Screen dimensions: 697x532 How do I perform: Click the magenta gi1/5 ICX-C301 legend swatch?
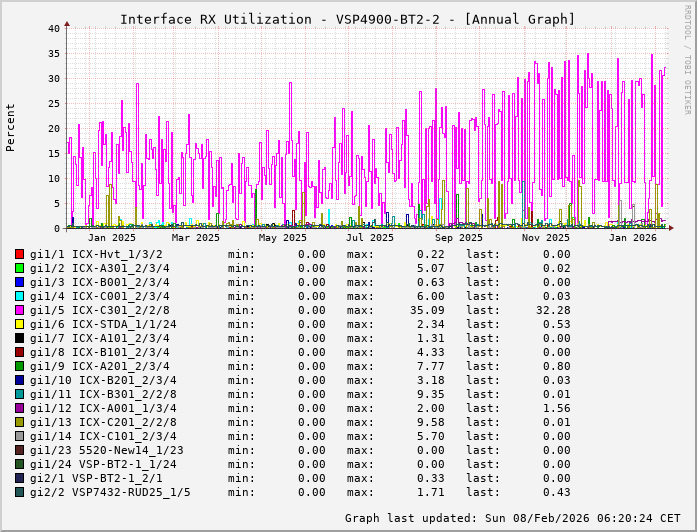[x=19, y=310]
